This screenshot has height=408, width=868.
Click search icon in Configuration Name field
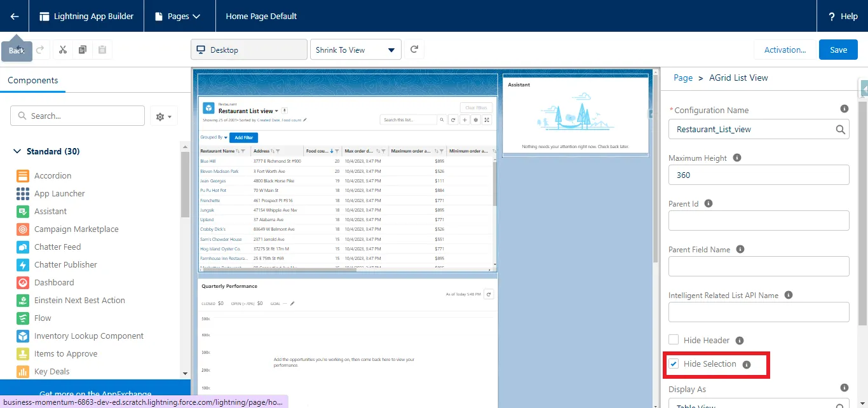[x=840, y=130]
